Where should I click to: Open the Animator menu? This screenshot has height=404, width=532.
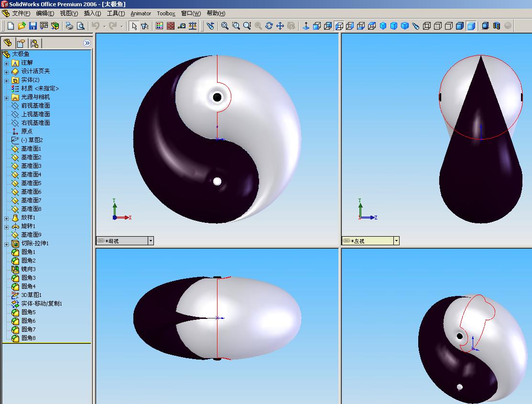[x=141, y=13]
